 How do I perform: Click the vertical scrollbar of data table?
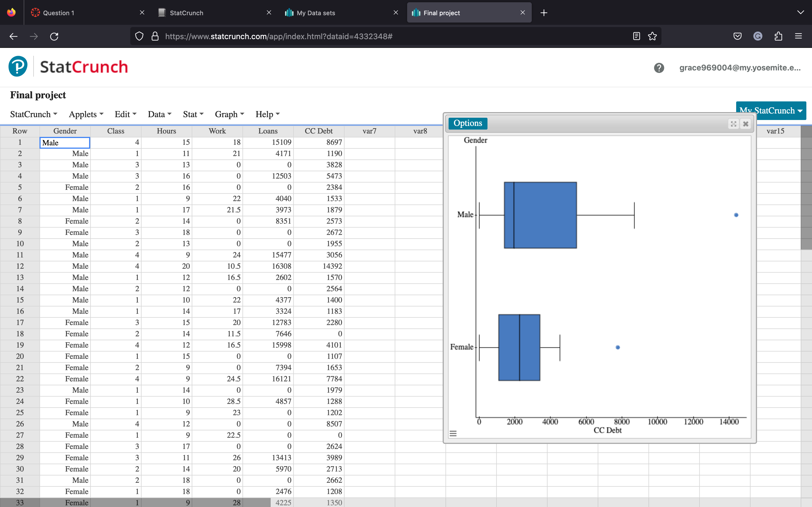(x=806, y=188)
